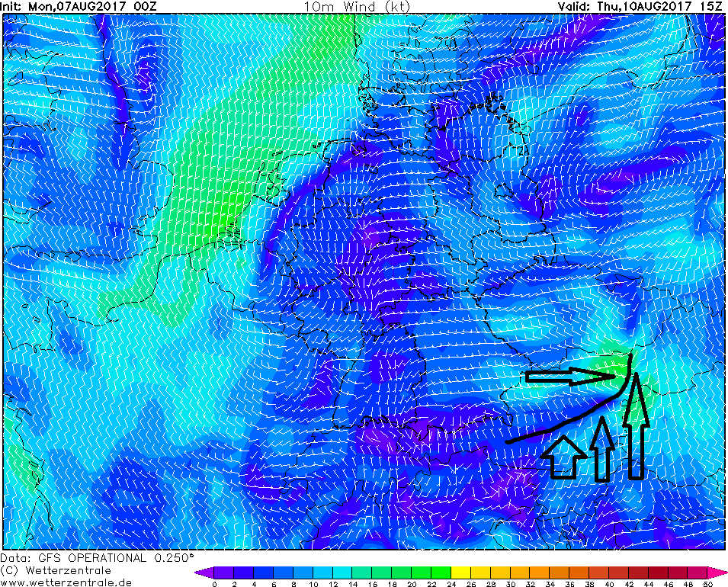Click the magenta 48–50 kt legend swatch

(698, 573)
